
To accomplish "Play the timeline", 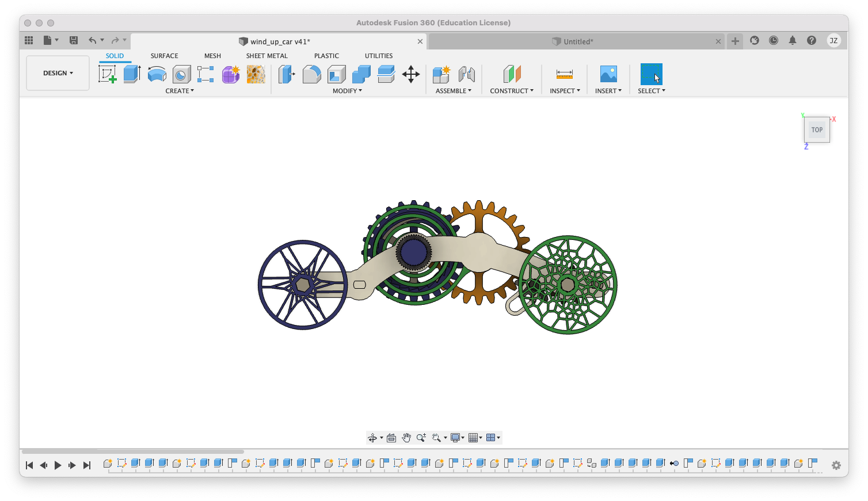I will [58, 465].
